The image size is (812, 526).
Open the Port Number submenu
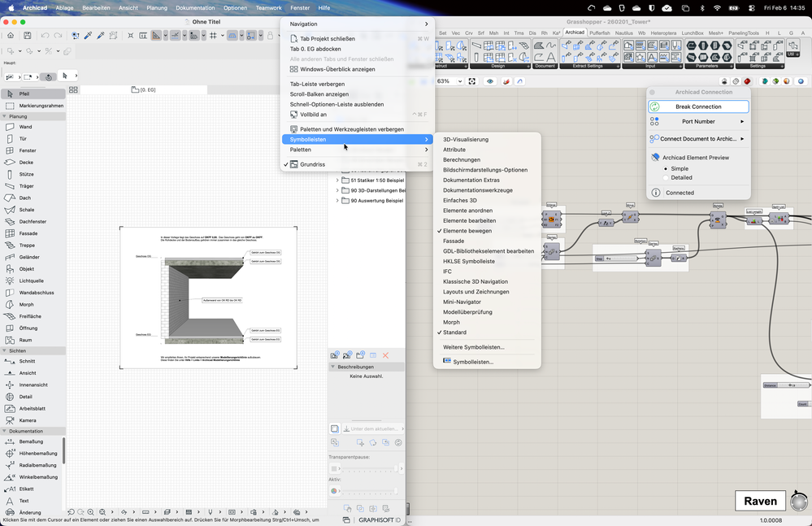pos(698,122)
